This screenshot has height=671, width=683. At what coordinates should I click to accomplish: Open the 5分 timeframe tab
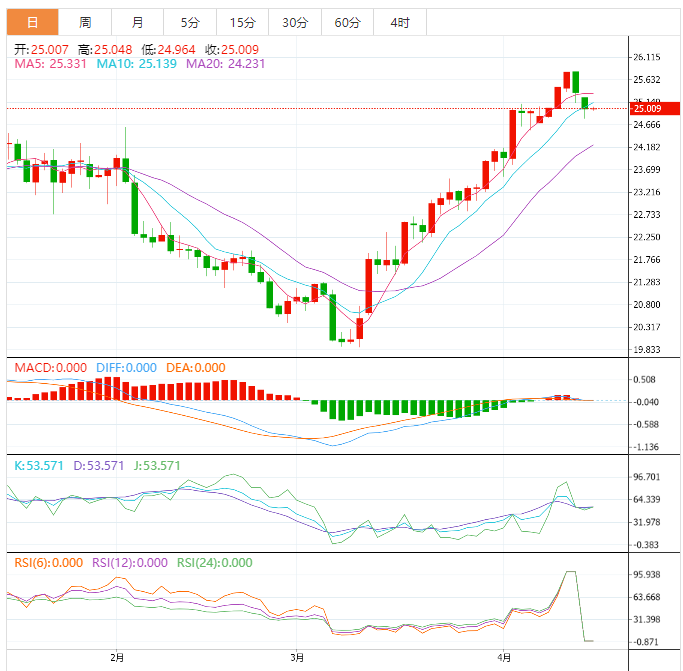190,22
